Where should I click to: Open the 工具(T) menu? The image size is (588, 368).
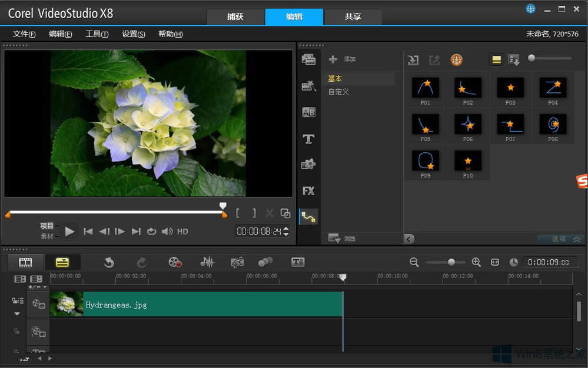97,34
